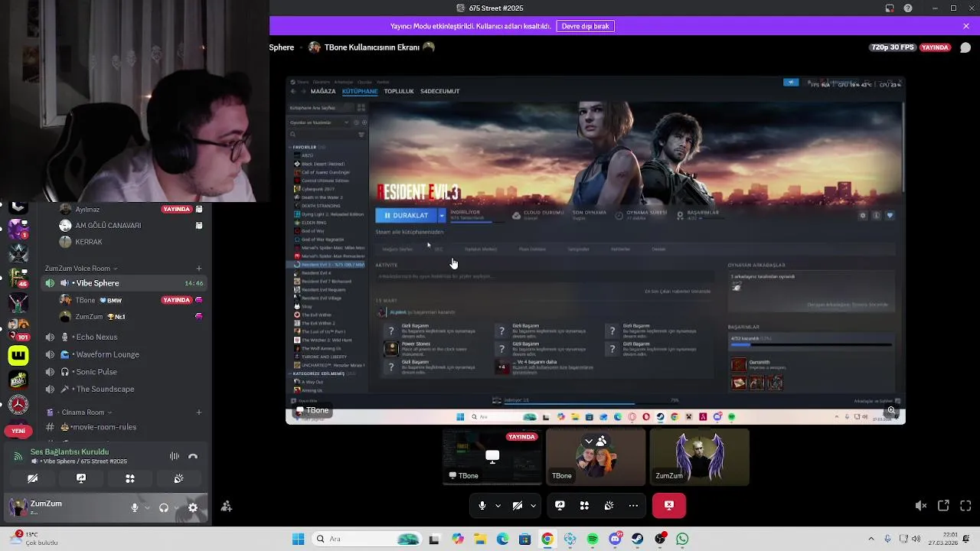Open Mercedes logo server icon
Image resolution: width=980 pixels, height=551 pixels.
(18, 405)
